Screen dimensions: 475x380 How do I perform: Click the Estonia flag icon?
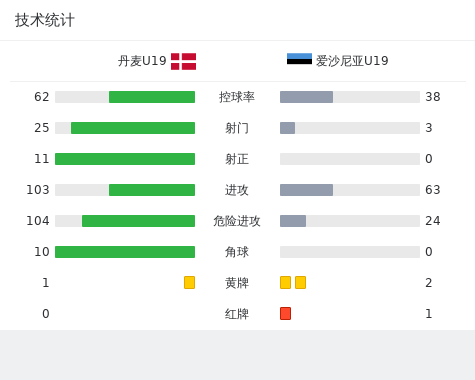point(299,59)
